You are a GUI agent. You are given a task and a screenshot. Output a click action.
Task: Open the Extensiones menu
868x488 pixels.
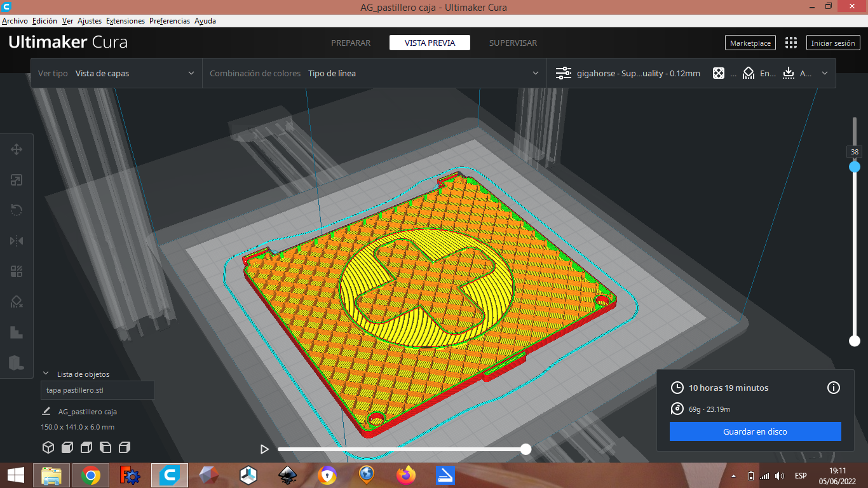[x=125, y=21]
